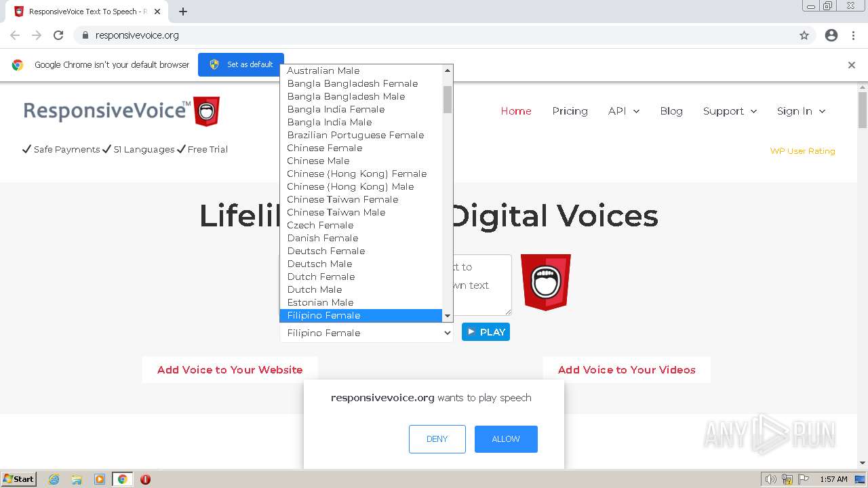868x488 pixels.
Task: Click voice list scrollbar up arrow
Action: tap(448, 70)
